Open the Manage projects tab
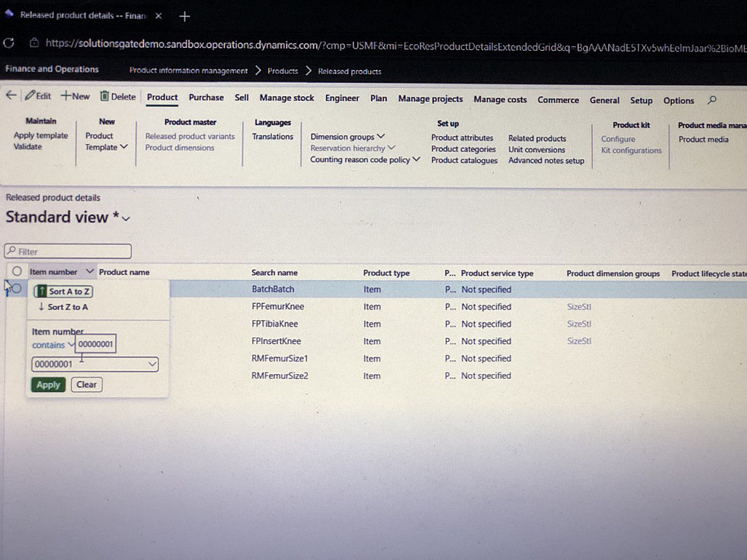Screen dimensions: 747x560 [431, 99]
